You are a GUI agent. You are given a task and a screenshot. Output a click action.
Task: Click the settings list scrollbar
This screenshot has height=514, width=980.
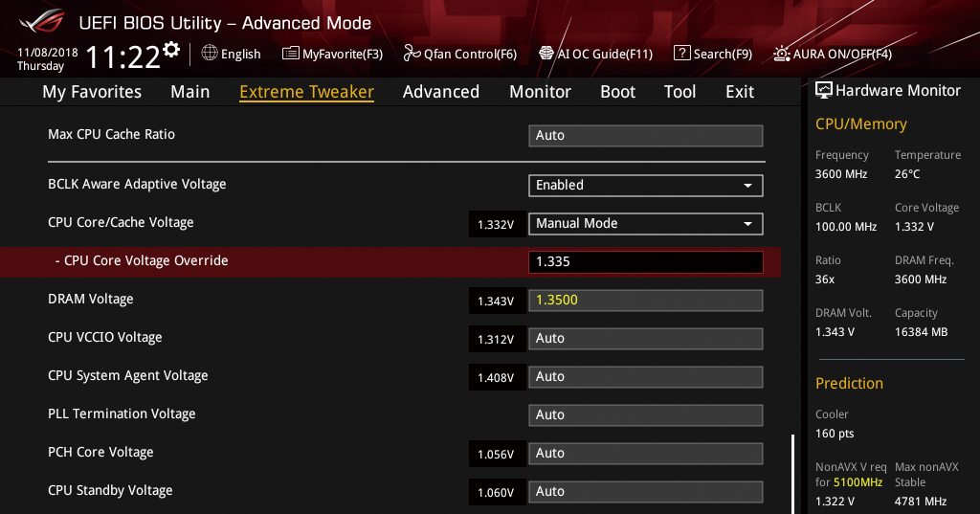pyautogui.click(x=793, y=474)
